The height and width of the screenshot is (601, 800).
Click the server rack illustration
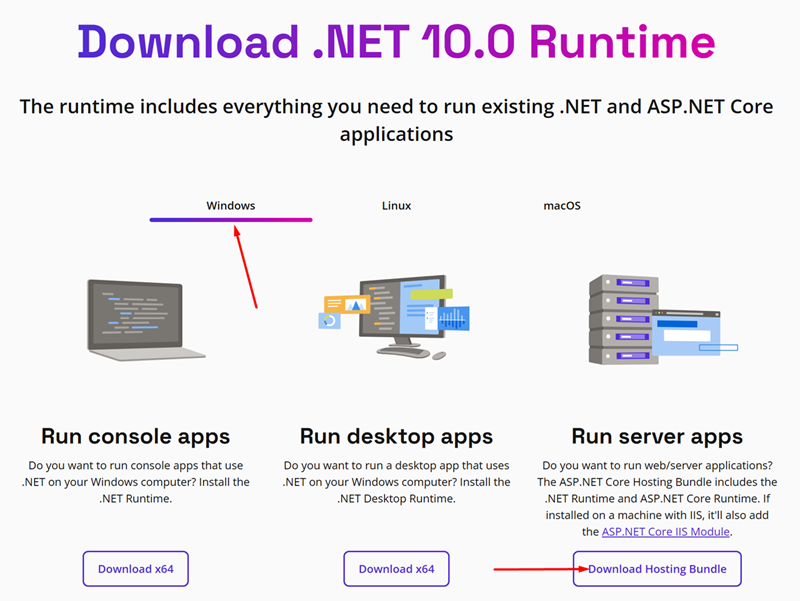663,320
